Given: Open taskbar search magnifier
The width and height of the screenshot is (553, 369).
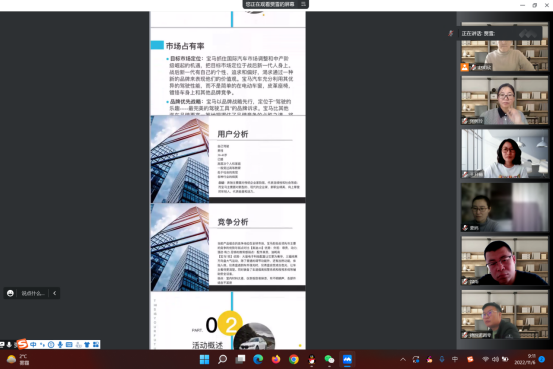Looking at the screenshot, I should [x=223, y=359].
